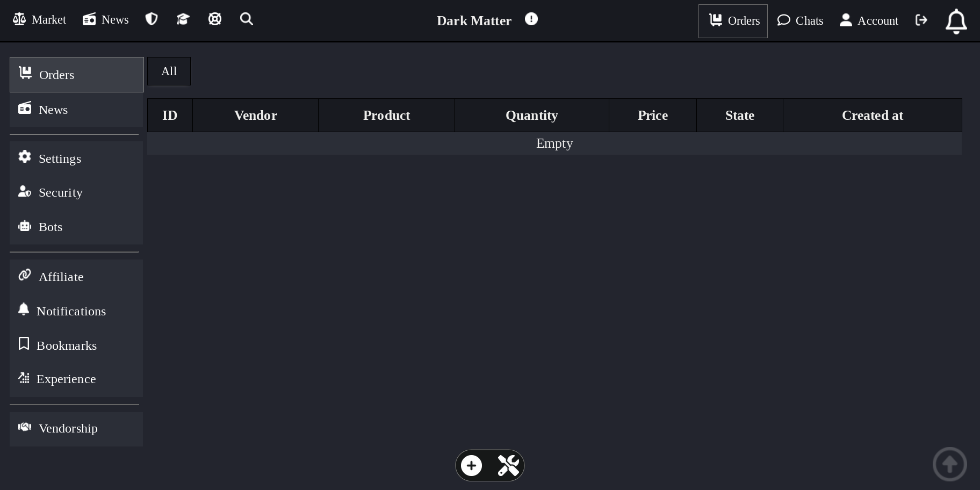
Task: Open the Vendorship page
Action: pyautogui.click(x=68, y=428)
